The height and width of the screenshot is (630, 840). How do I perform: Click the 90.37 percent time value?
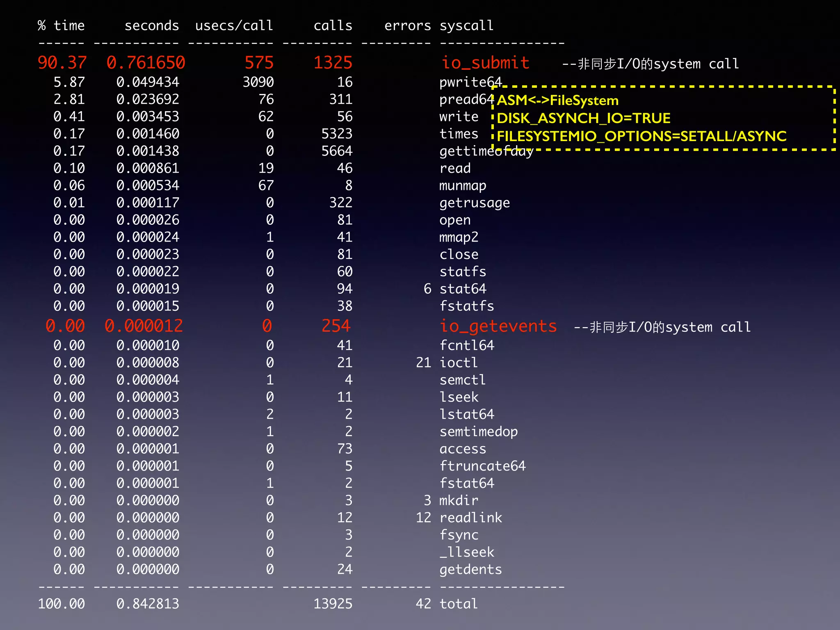62,63
